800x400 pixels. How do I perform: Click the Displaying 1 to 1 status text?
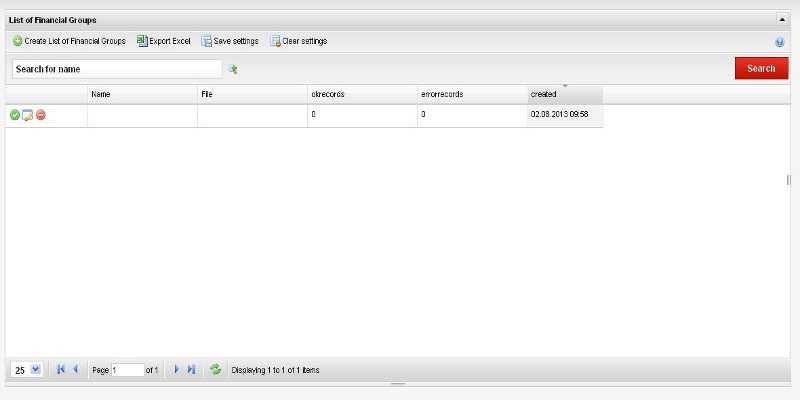point(276,370)
